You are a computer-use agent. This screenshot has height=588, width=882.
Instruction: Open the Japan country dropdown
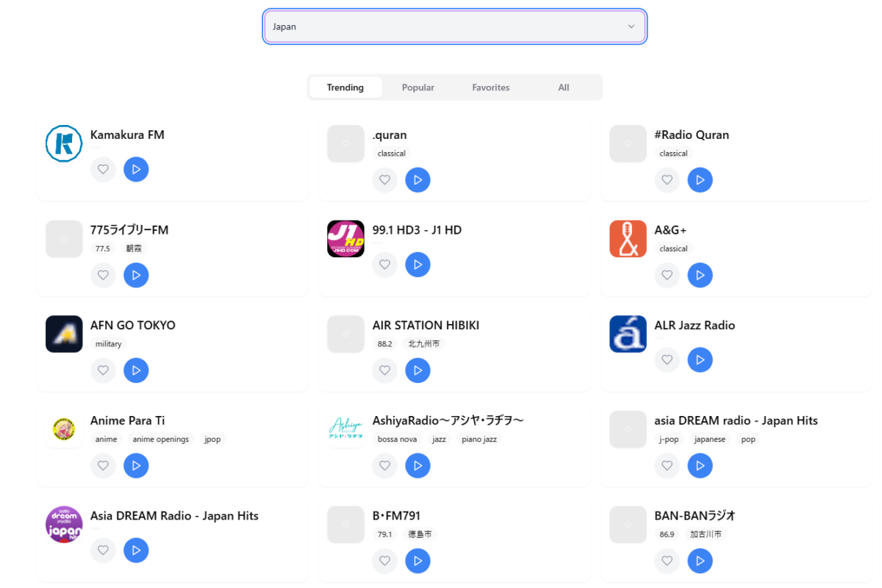point(455,26)
